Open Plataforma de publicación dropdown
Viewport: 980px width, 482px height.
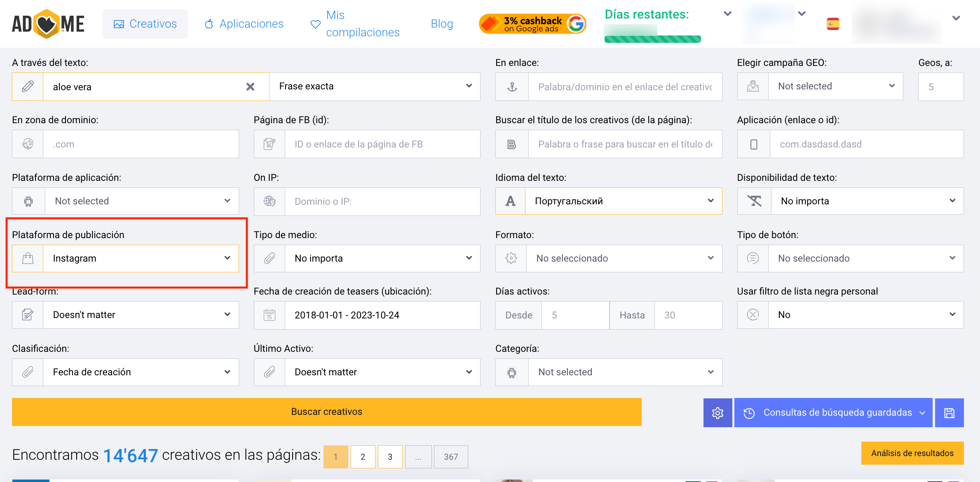(141, 258)
